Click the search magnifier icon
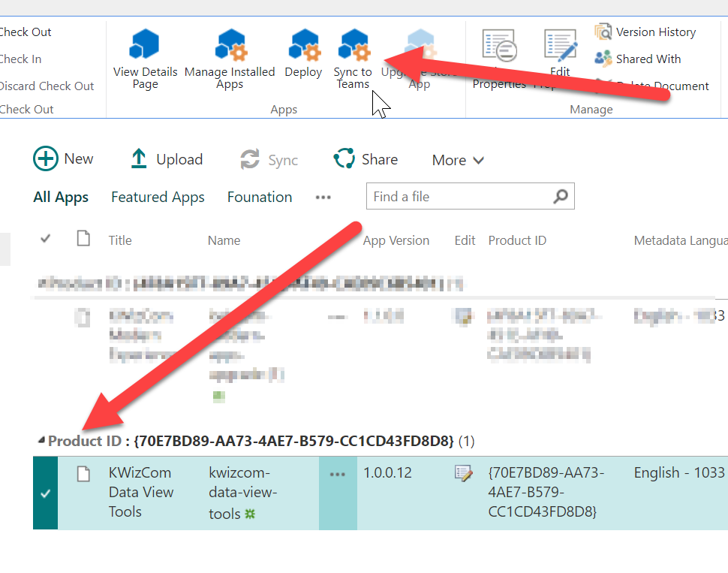The height and width of the screenshot is (573, 728). (561, 196)
